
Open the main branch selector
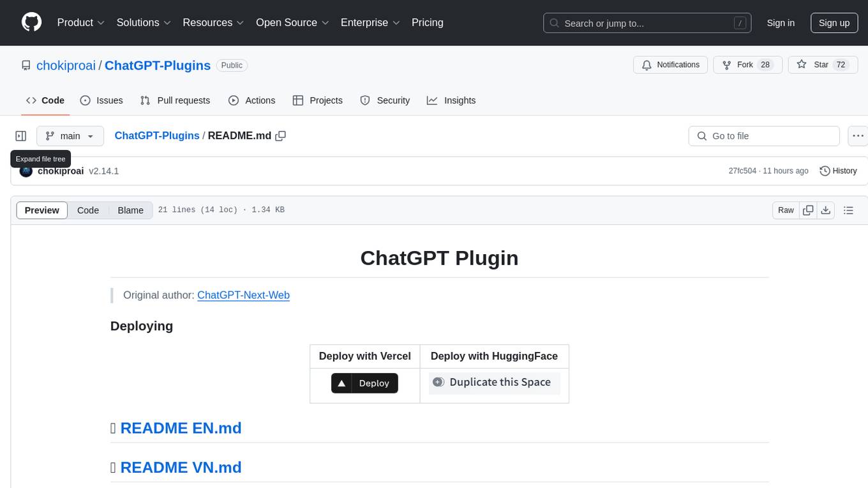click(x=70, y=136)
